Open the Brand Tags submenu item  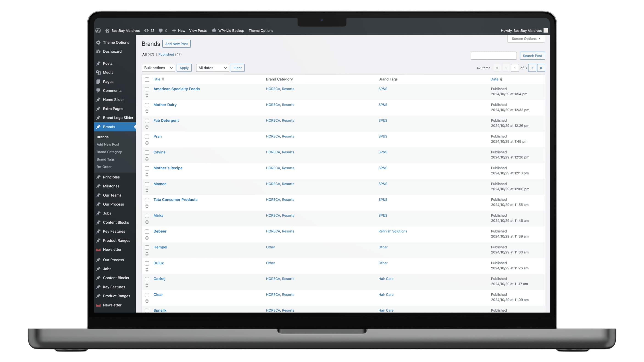pos(105,159)
